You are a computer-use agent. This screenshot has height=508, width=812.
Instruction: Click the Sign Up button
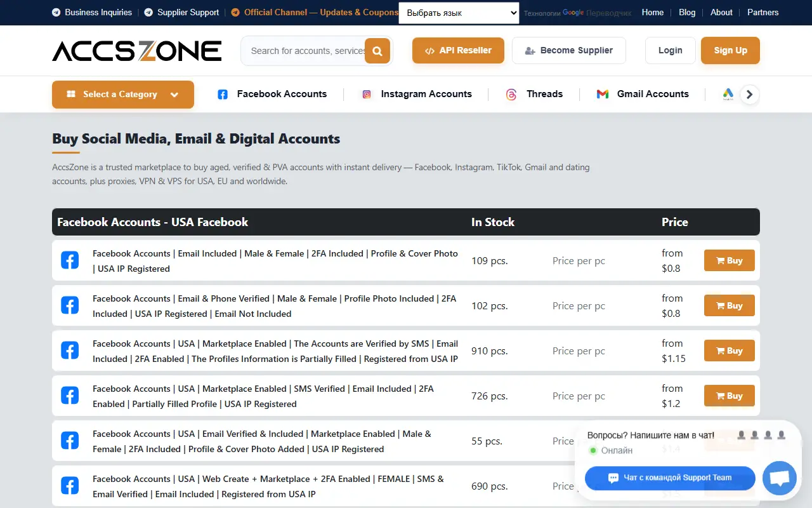click(x=730, y=50)
